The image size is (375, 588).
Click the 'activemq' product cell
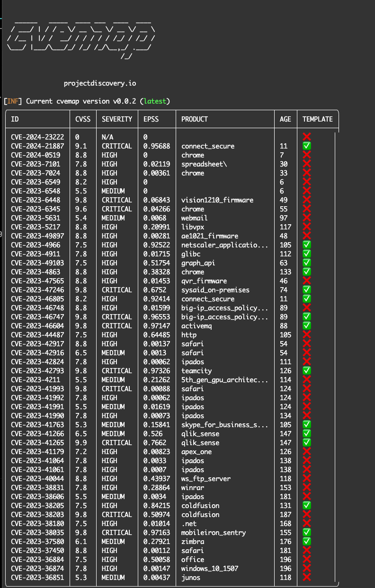(196, 326)
